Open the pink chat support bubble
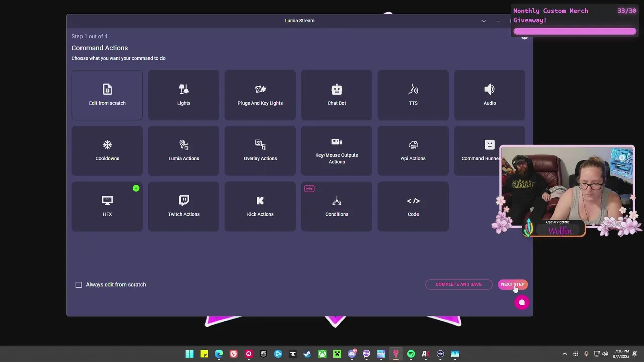644x362 pixels. [522, 302]
